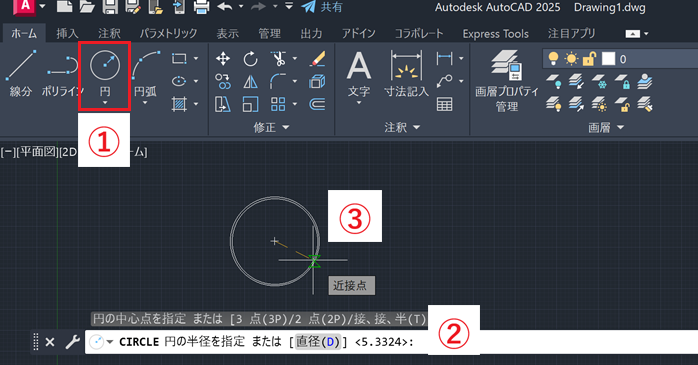The height and width of the screenshot is (365, 698).
Task: Click the Layer Freeze snowflake icon
Action: [599, 81]
